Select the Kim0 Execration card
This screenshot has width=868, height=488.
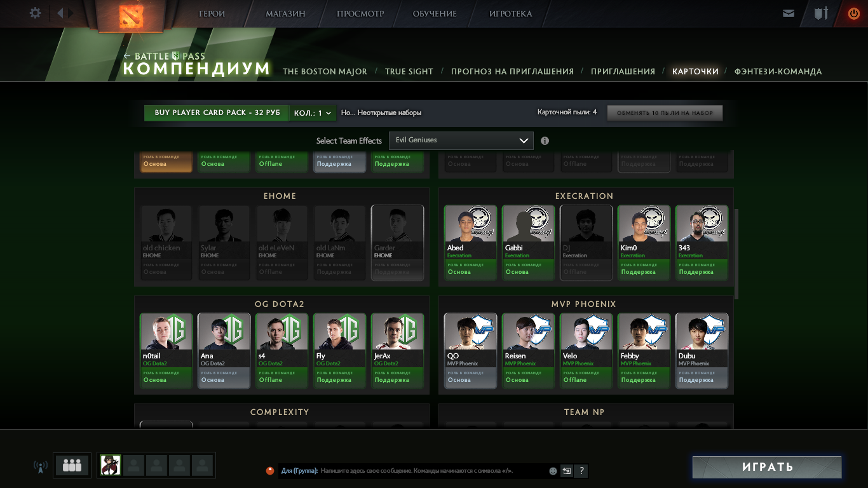pyautogui.click(x=644, y=243)
